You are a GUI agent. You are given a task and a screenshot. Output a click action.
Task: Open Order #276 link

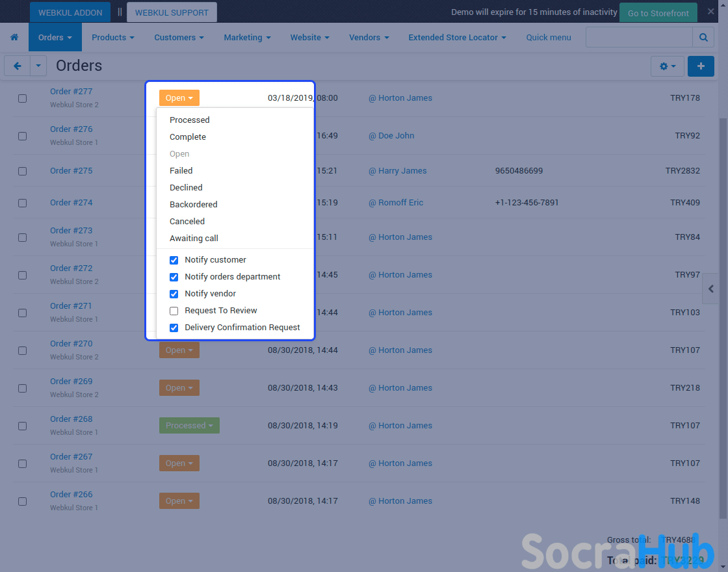[71, 129]
